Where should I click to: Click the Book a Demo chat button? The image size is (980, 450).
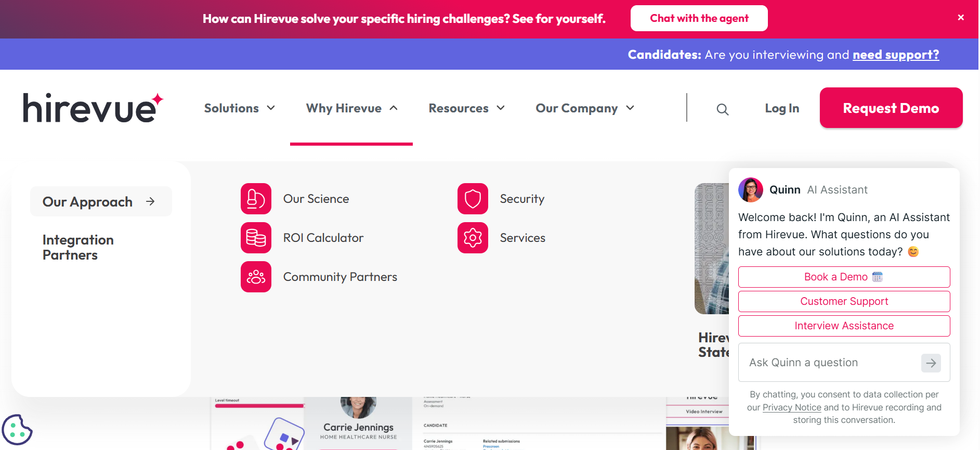tap(843, 277)
